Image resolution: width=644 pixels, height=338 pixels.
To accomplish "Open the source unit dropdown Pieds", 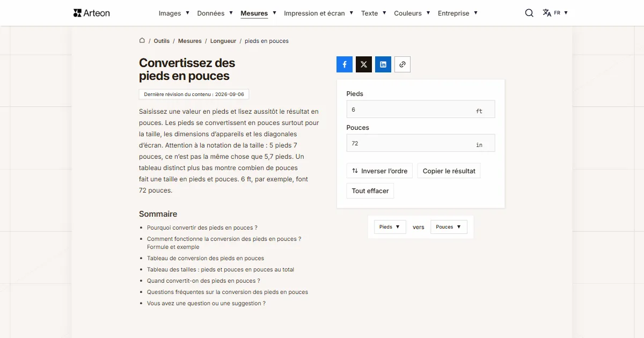I will click(x=390, y=227).
